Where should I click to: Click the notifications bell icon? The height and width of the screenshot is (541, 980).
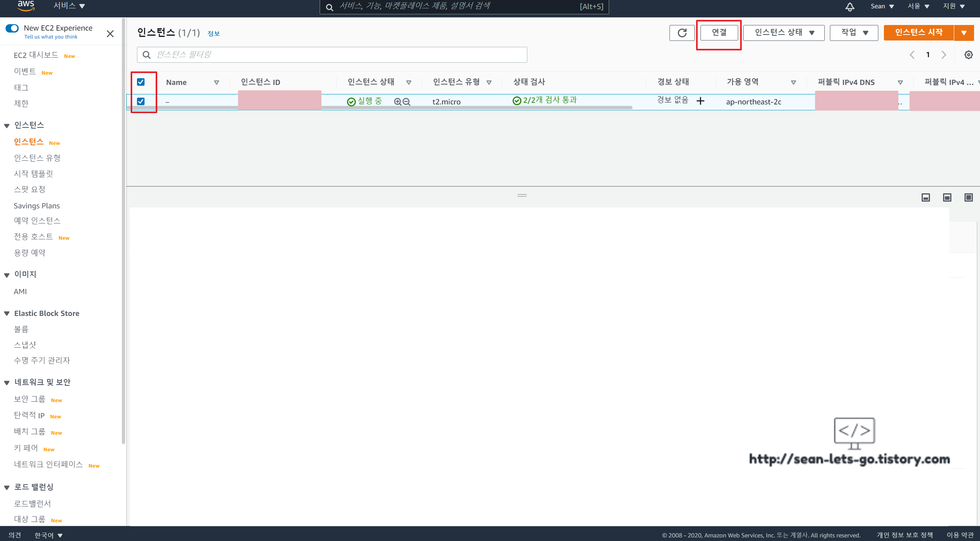pos(849,7)
